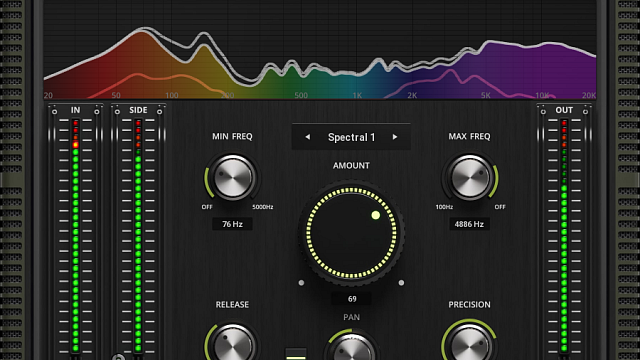Click the 2K frequency marker on the spectrum
The width and height of the screenshot is (640, 360).
point(412,96)
